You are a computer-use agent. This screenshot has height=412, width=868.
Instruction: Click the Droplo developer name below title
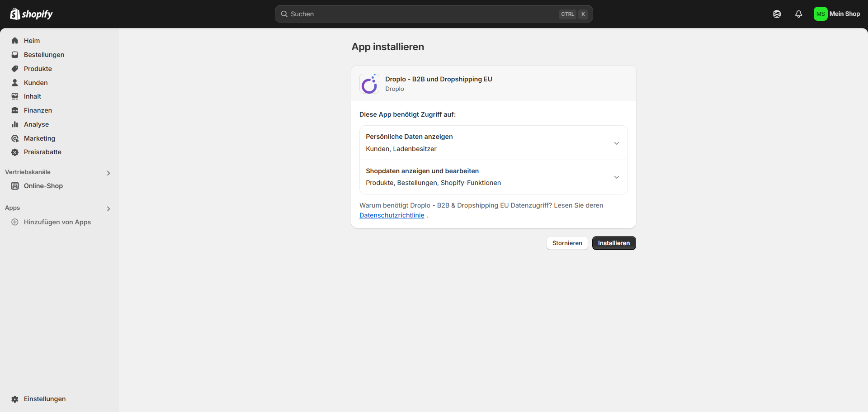pos(395,89)
